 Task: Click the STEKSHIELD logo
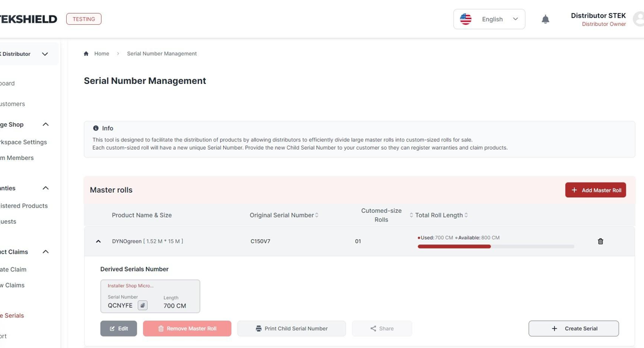coord(28,19)
